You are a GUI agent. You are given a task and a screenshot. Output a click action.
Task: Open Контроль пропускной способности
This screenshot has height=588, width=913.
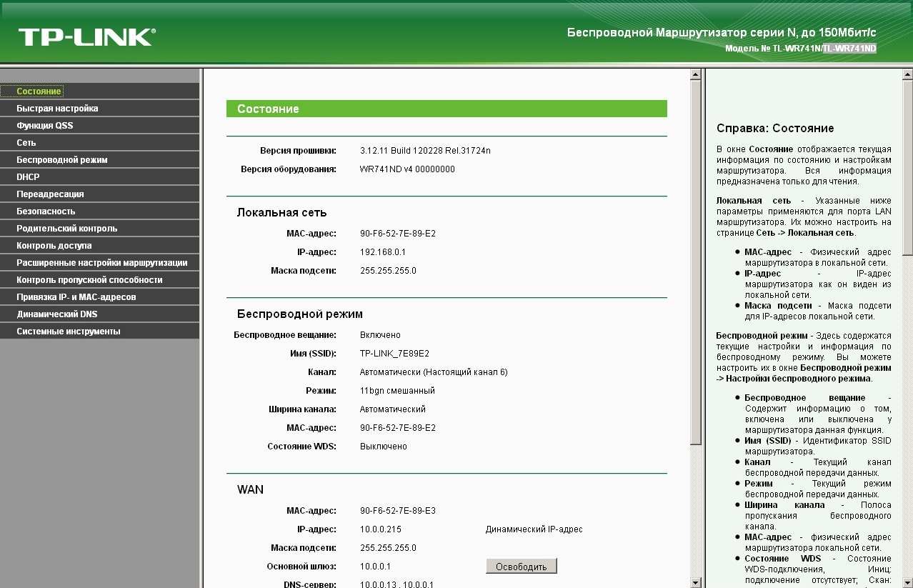pyautogui.click(x=89, y=280)
